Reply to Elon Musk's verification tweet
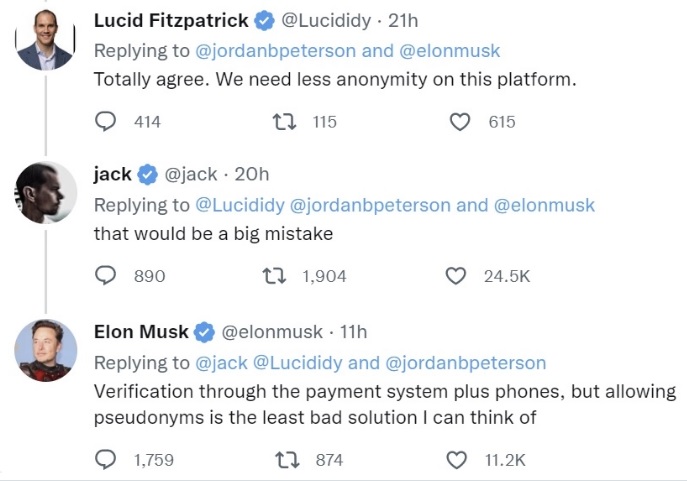 pos(106,460)
